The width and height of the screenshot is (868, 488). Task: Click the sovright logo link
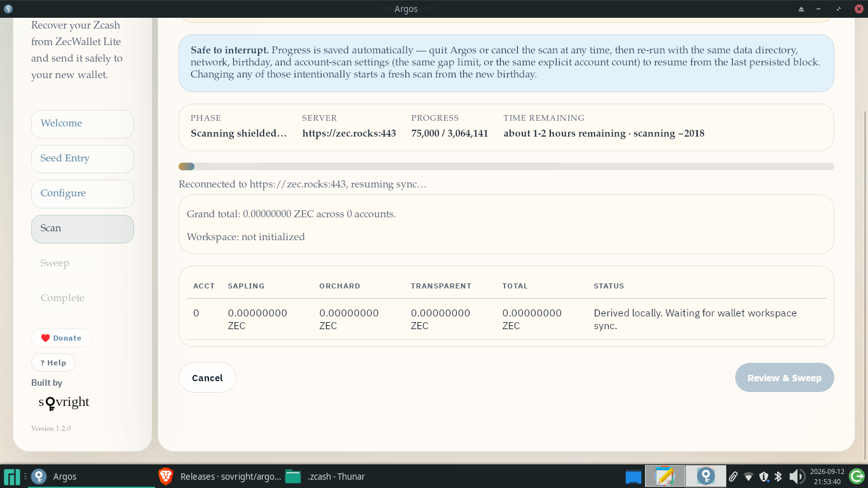pyautogui.click(x=64, y=403)
